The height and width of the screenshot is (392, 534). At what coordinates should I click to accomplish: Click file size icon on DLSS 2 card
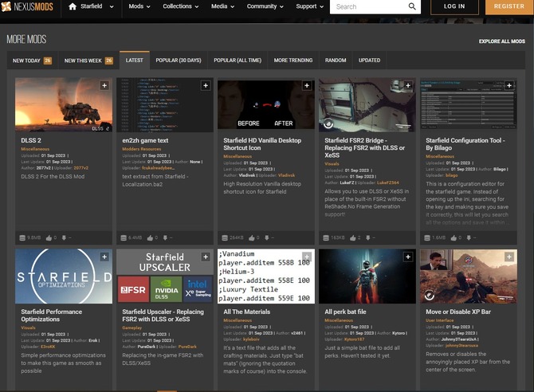tap(22, 237)
